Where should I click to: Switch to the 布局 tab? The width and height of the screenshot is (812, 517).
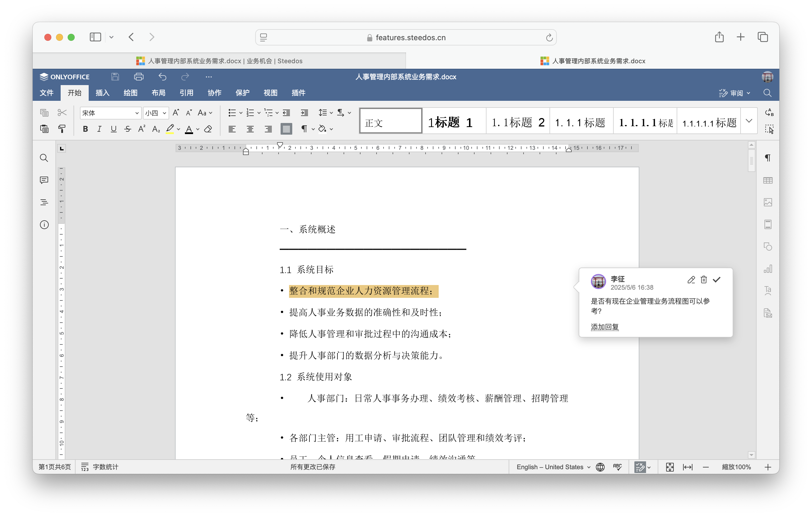click(x=158, y=93)
